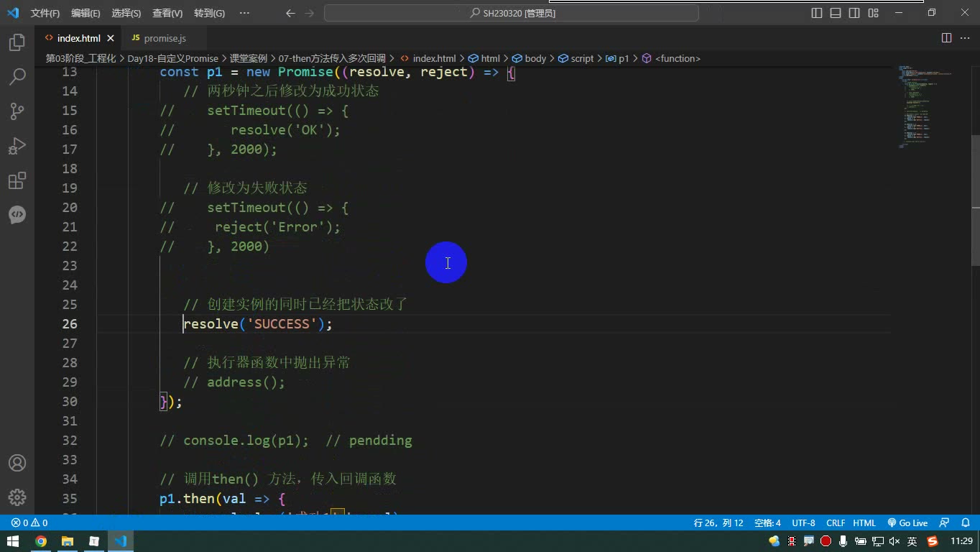Open the Explorer view in activity bar
Screen dimensions: 980x552
point(17,42)
